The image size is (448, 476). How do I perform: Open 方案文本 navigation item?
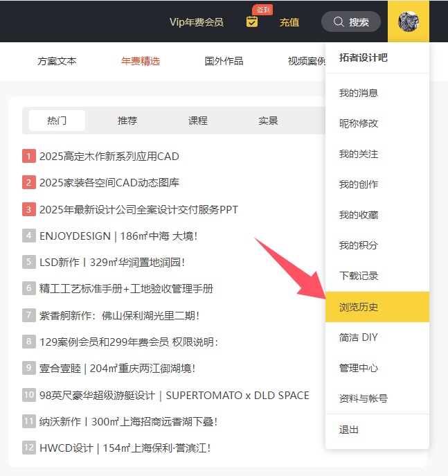pyautogui.click(x=57, y=61)
